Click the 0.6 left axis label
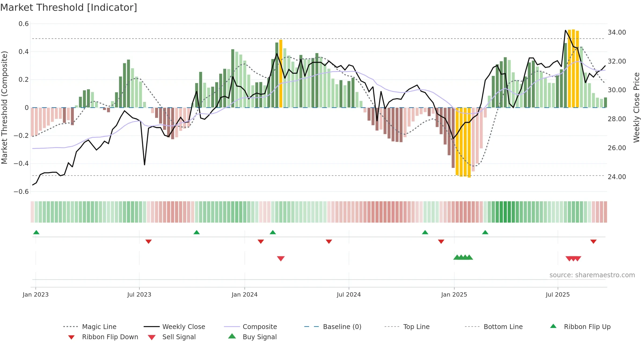 (x=24, y=24)
